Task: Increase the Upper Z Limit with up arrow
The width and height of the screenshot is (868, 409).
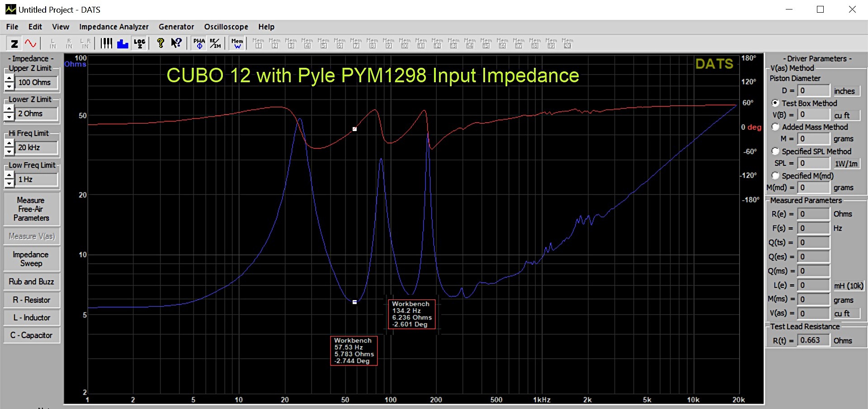Action: [9, 79]
